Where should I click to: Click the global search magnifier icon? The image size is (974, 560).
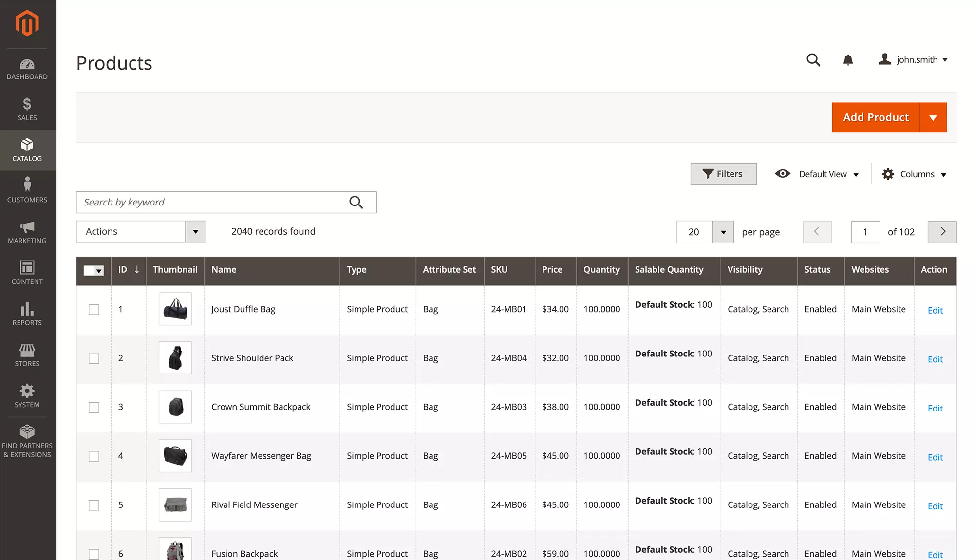[x=813, y=60]
